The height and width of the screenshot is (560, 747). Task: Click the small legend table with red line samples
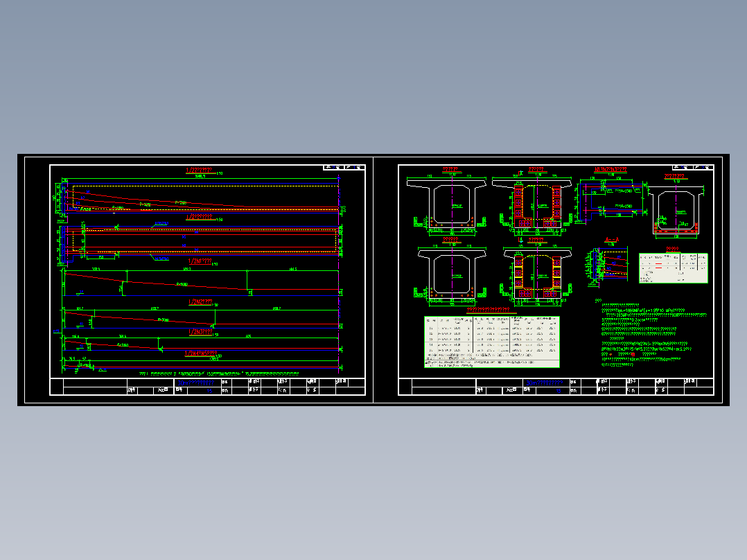click(x=673, y=268)
